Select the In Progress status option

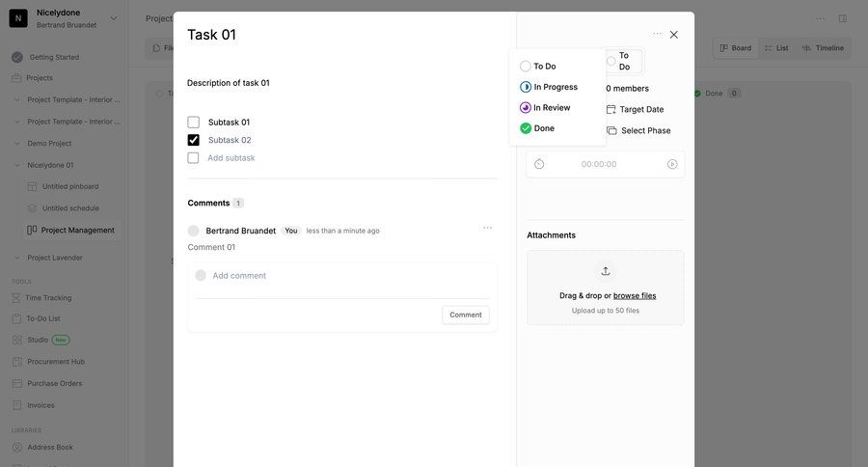pyautogui.click(x=549, y=87)
